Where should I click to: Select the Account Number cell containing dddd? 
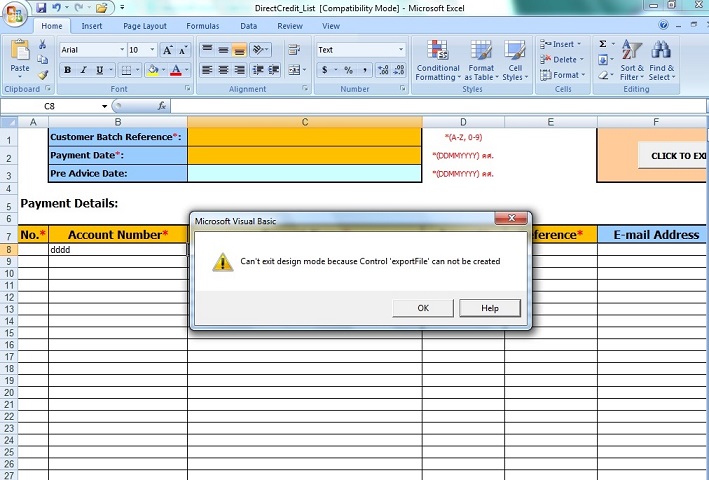(x=117, y=249)
